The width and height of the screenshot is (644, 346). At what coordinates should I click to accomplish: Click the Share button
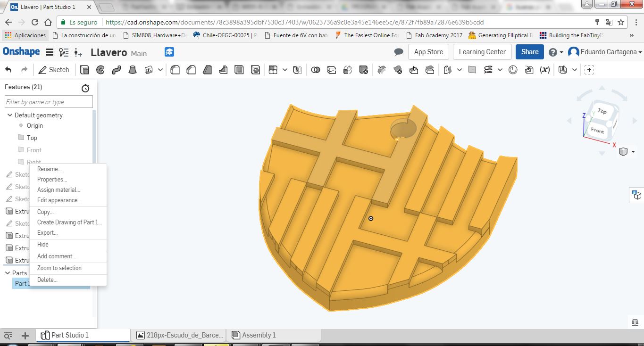[530, 52]
